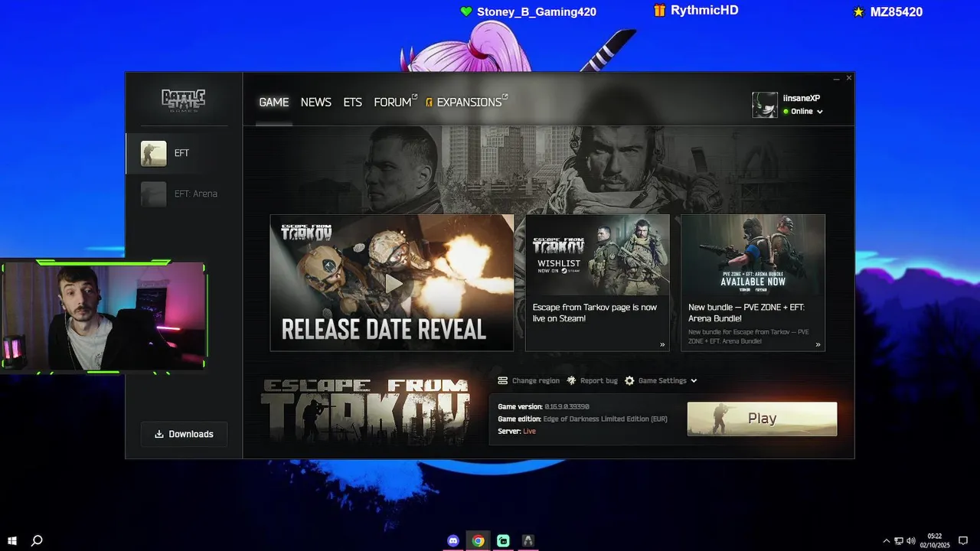Open the EXPANSIONS tab

pyautogui.click(x=466, y=102)
